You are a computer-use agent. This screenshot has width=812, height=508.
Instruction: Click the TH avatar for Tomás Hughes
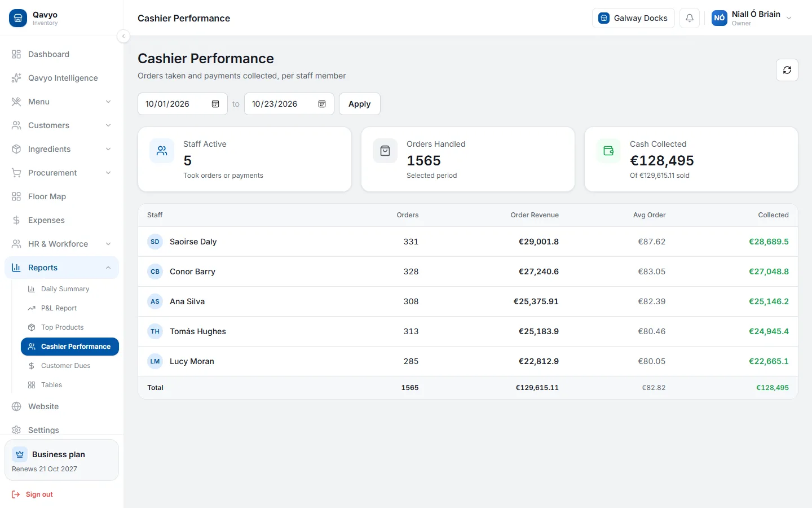point(155,331)
